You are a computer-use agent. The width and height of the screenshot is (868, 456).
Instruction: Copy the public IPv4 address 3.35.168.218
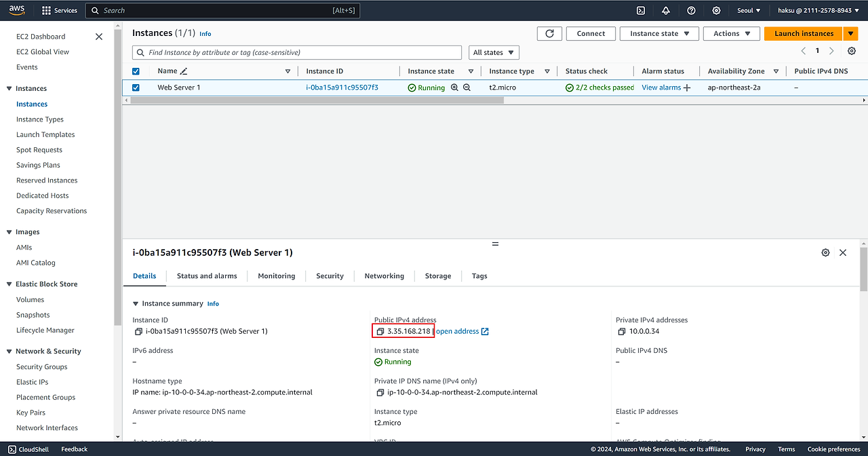380,332
